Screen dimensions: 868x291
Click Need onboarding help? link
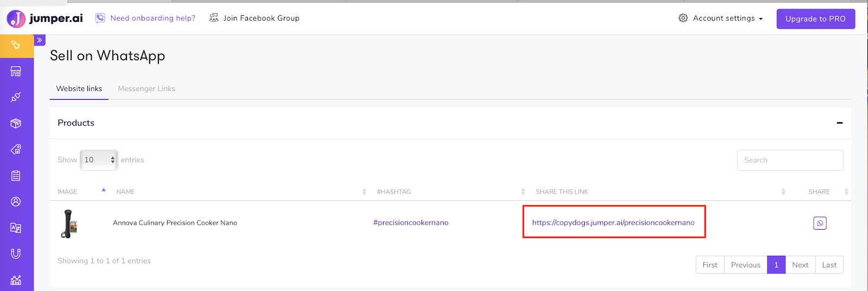tap(153, 18)
